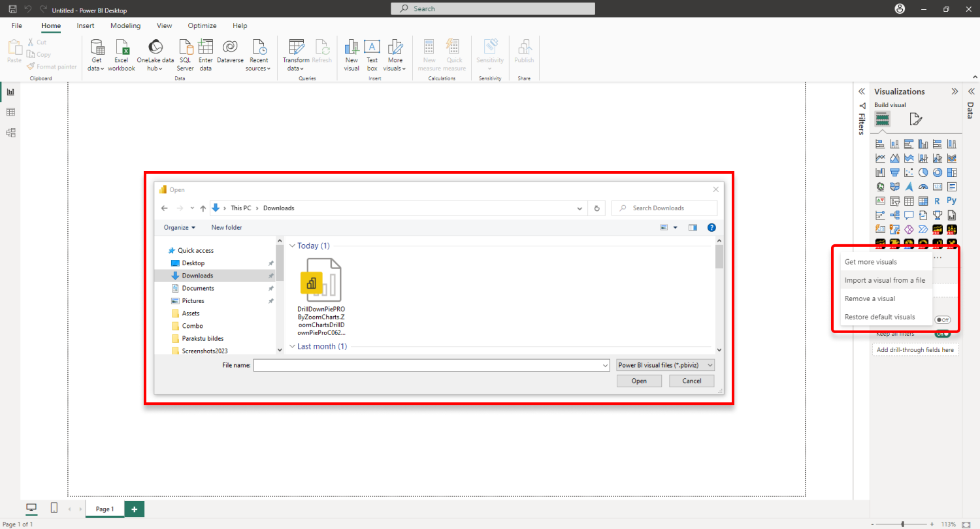Viewport: 980px width, 529px height.
Task: Open the File menu
Action: (x=17, y=25)
